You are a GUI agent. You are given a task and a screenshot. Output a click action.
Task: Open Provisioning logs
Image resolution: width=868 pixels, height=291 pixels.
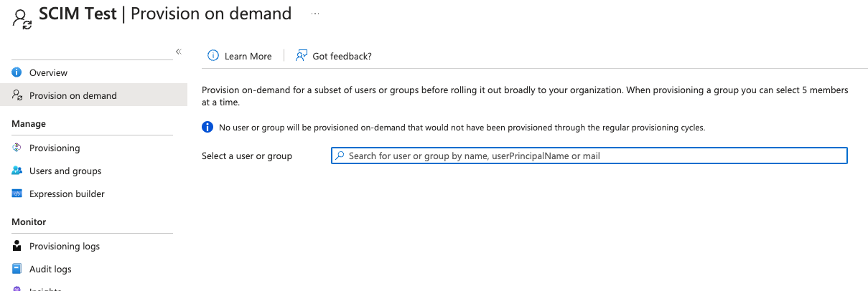click(x=65, y=246)
